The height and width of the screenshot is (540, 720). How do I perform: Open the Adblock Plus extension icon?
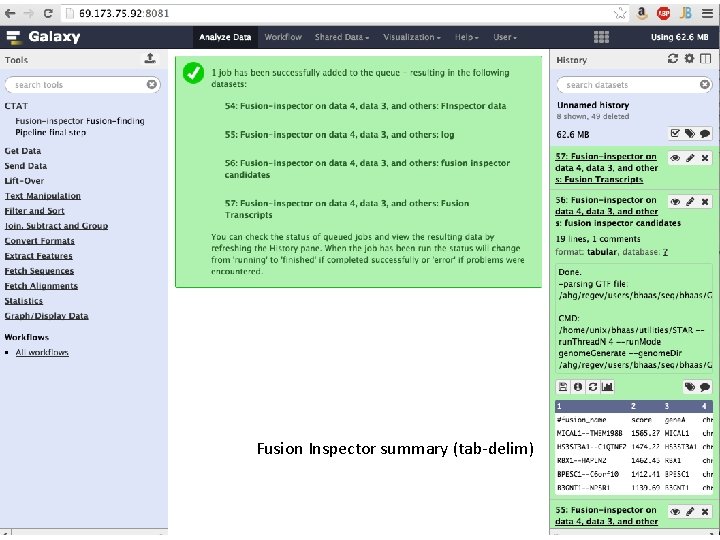[664, 13]
